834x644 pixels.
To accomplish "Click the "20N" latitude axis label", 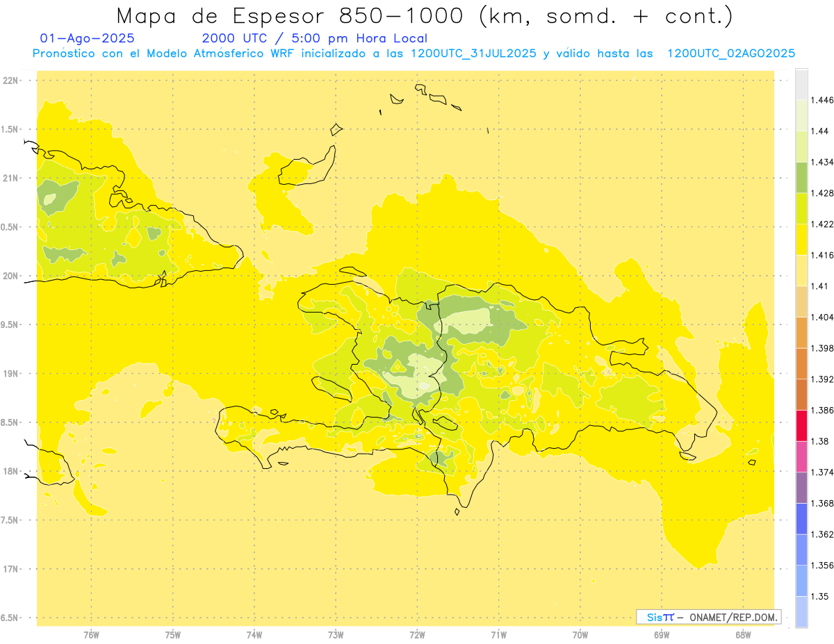I will (10, 276).
